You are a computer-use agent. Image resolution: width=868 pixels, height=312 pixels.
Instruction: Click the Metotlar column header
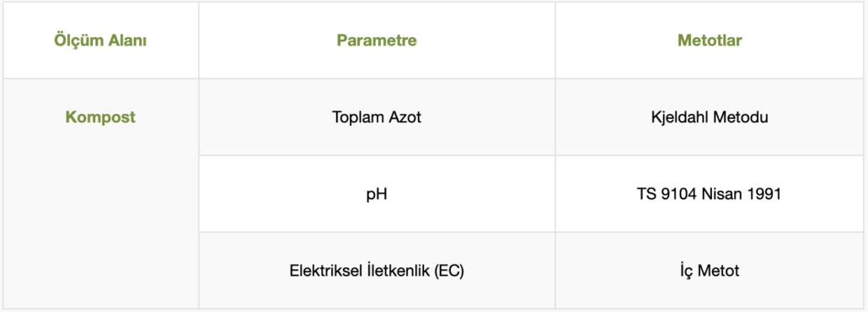point(710,40)
